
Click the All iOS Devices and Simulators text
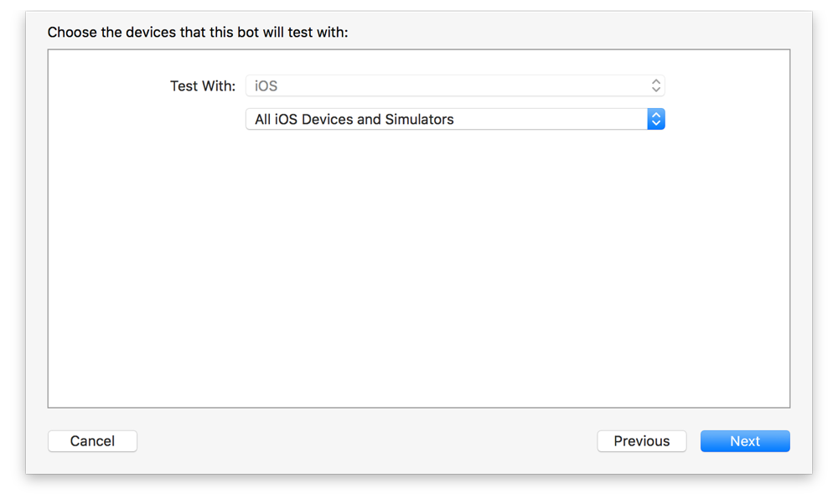pyautogui.click(x=352, y=119)
